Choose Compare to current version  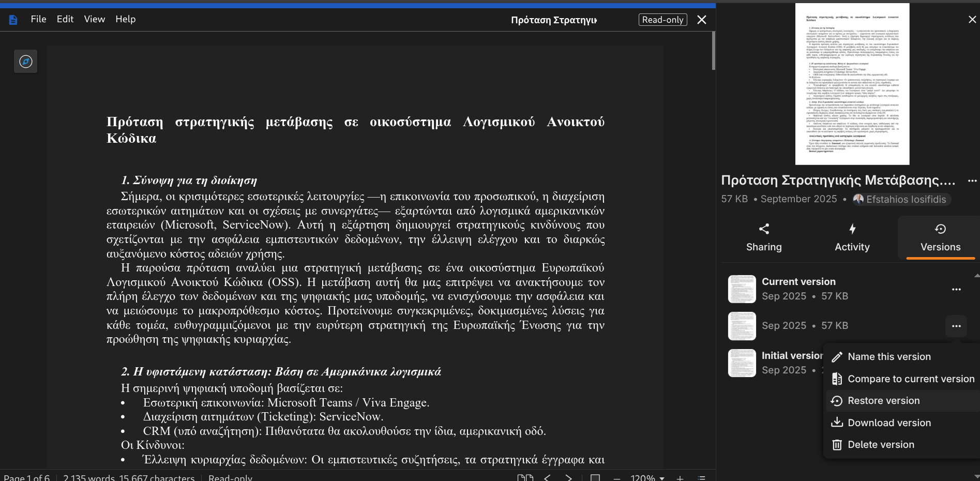point(902,379)
